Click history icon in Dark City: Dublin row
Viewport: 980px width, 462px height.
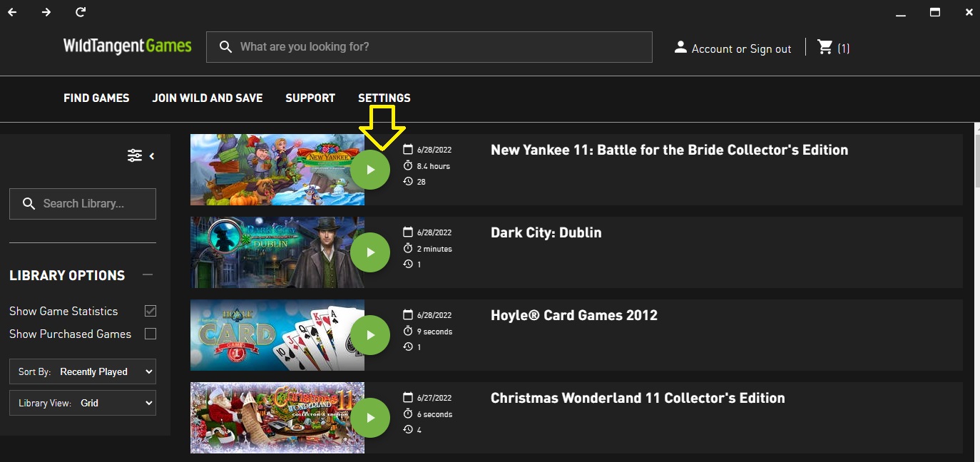(408, 265)
